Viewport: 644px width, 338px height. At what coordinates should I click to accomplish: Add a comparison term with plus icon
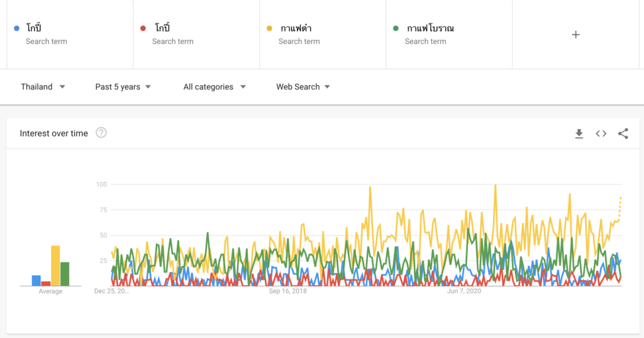point(576,35)
